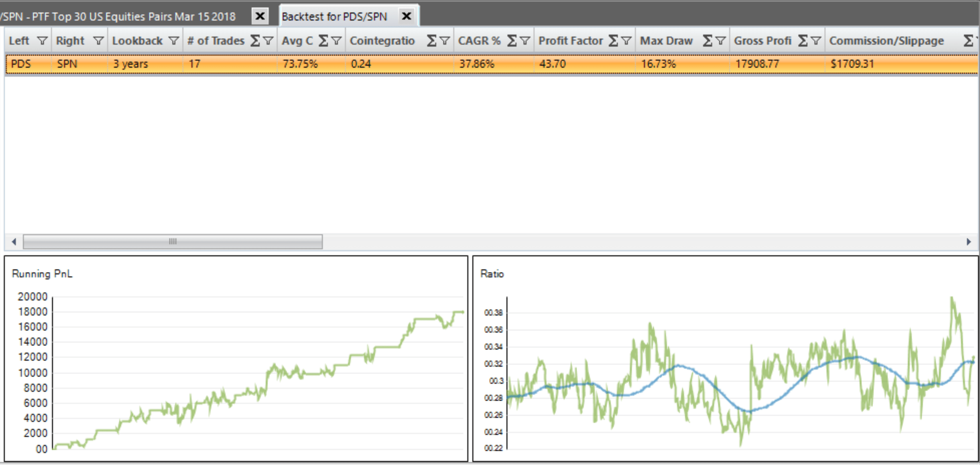This screenshot has width=980, height=465.
Task: Click the filter icon on Right column
Action: coord(98,41)
